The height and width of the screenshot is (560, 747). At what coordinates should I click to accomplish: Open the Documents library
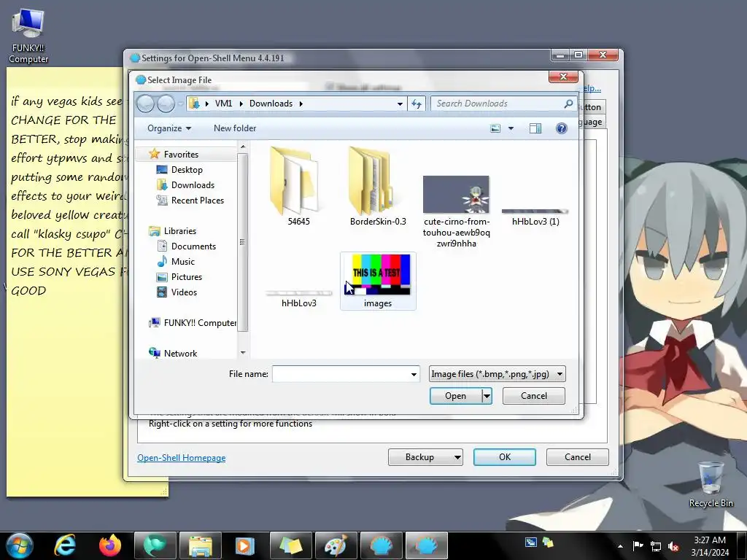(193, 246)
